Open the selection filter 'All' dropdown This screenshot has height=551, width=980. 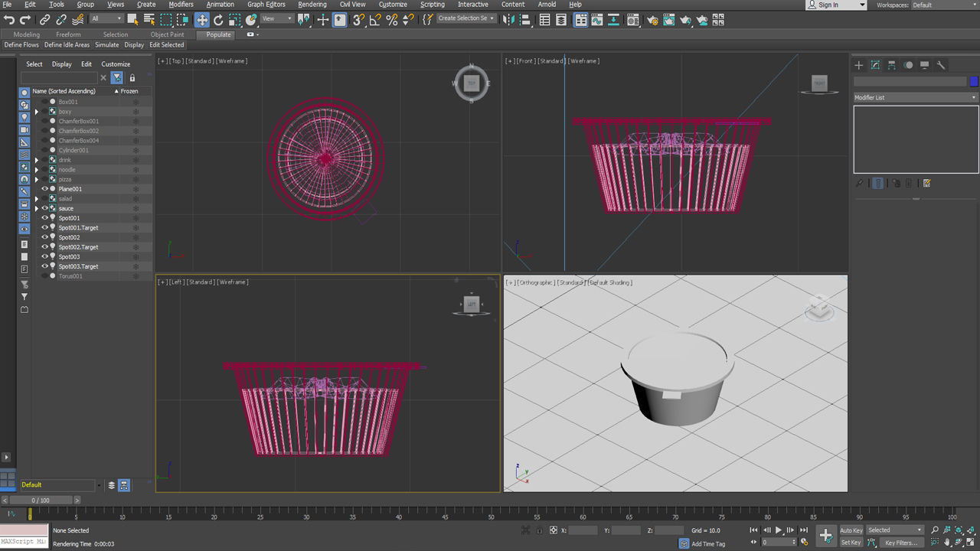click(x=107, y=18)
